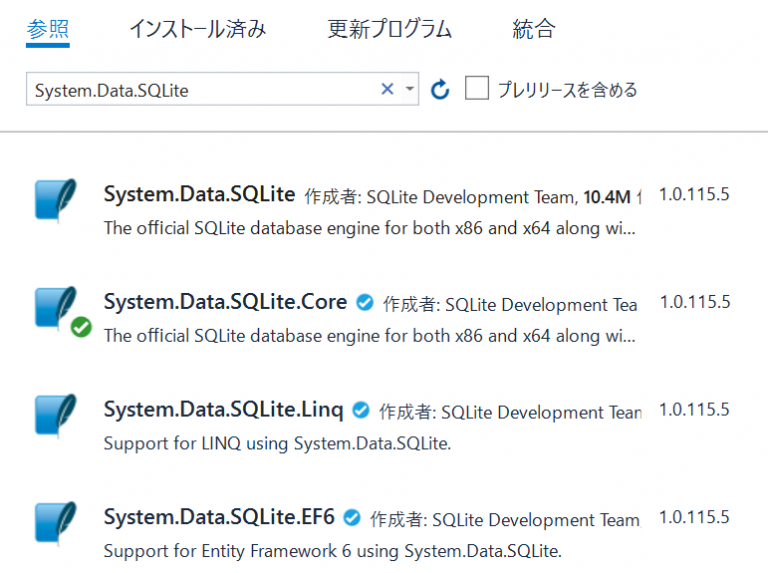The height and width of the screenshot is (573, 768).
Task: Click verified badge next to System.Data.SQLite.Core
Action: (365, 303)
